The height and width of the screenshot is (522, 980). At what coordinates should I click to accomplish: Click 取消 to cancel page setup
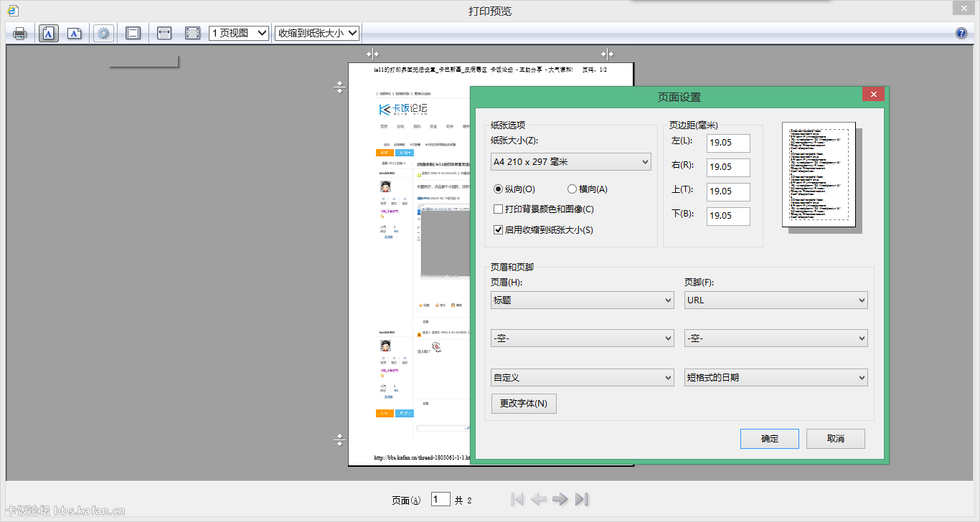[x=836, y=439]
